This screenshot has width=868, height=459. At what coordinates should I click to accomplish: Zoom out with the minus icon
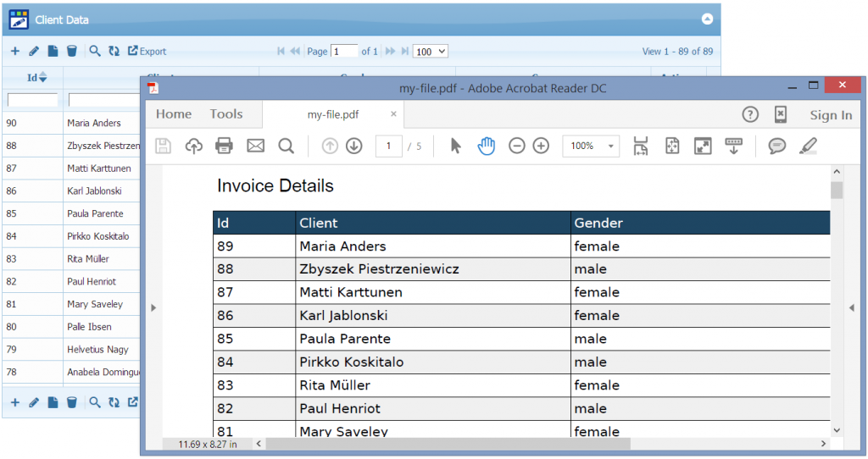516,147
